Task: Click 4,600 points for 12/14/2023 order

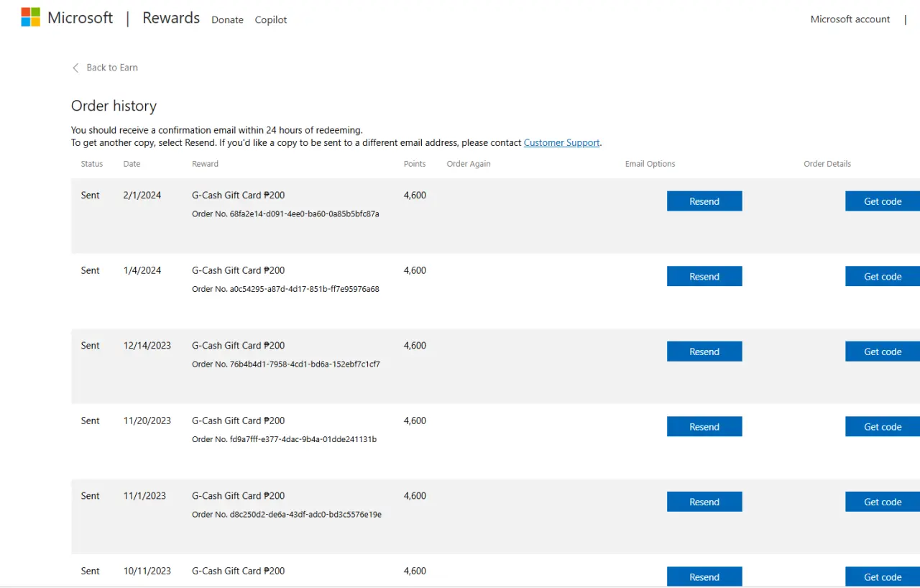Action: pos(415,346)
